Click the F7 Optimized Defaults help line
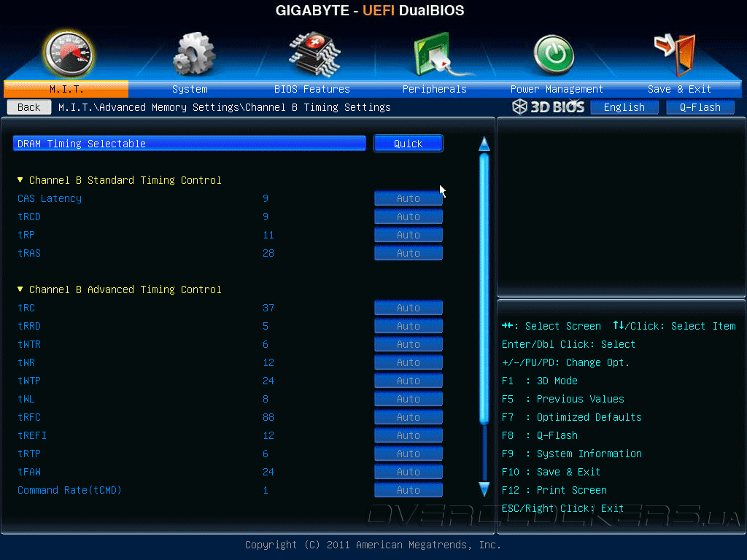 pyautogui.click(x=572, y=416)
